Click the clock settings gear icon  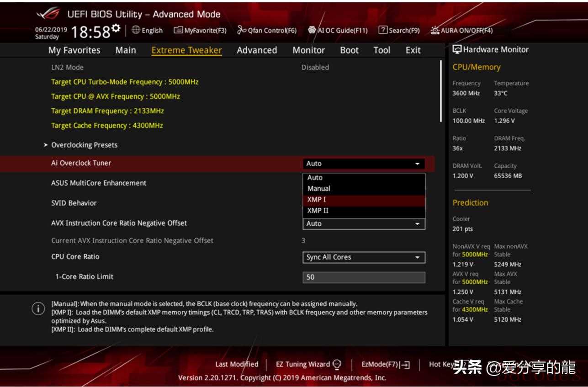tap(116, 29)
